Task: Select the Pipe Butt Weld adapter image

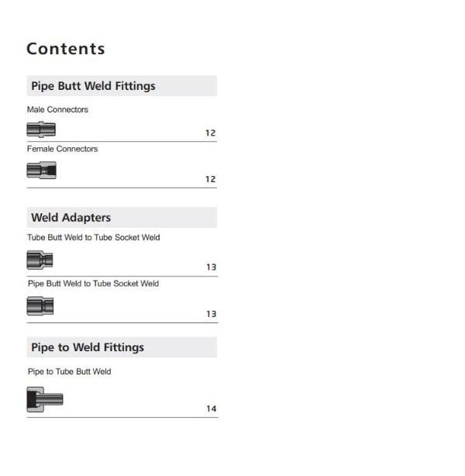Action: point(40,306)
